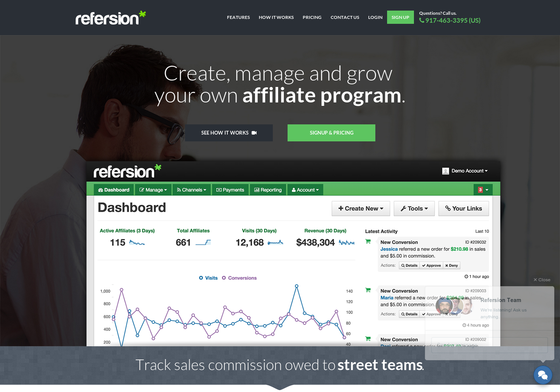This screenshot has height=392, width=560.
Task: Click the phone number 917-463-3395
Action: coord(450,20)
